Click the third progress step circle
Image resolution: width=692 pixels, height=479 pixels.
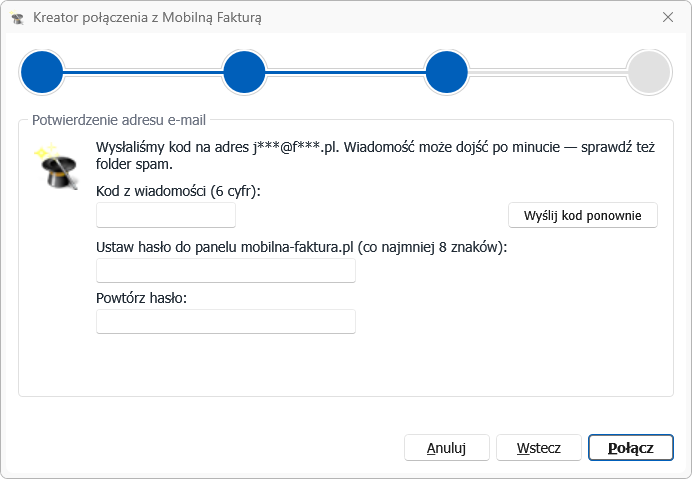click(x=447, y=72)
